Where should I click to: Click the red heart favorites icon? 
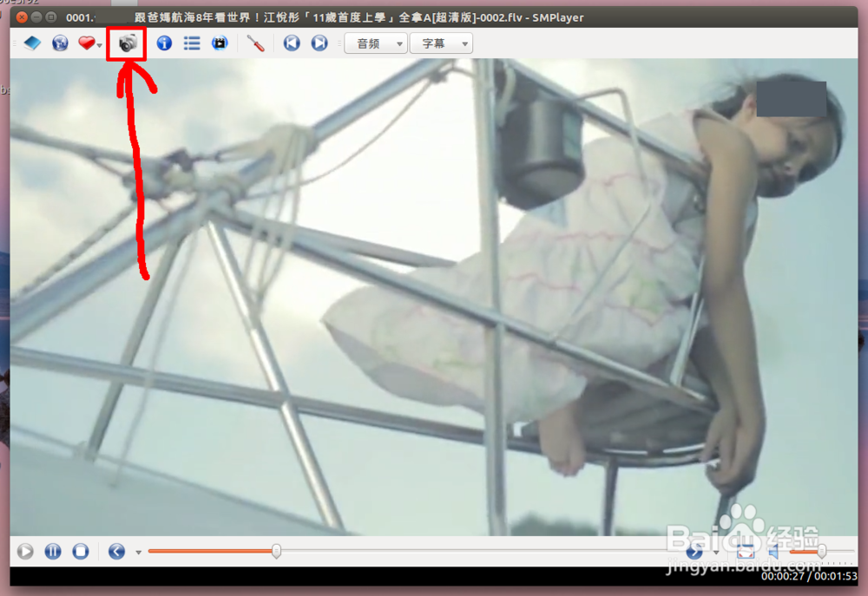point(86,43)
